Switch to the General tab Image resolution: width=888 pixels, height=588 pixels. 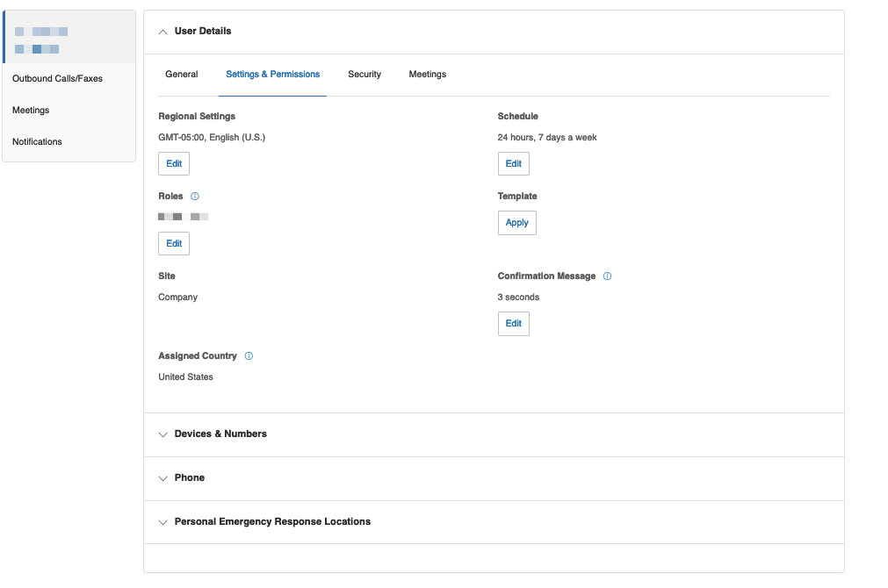tap(182, 75)
